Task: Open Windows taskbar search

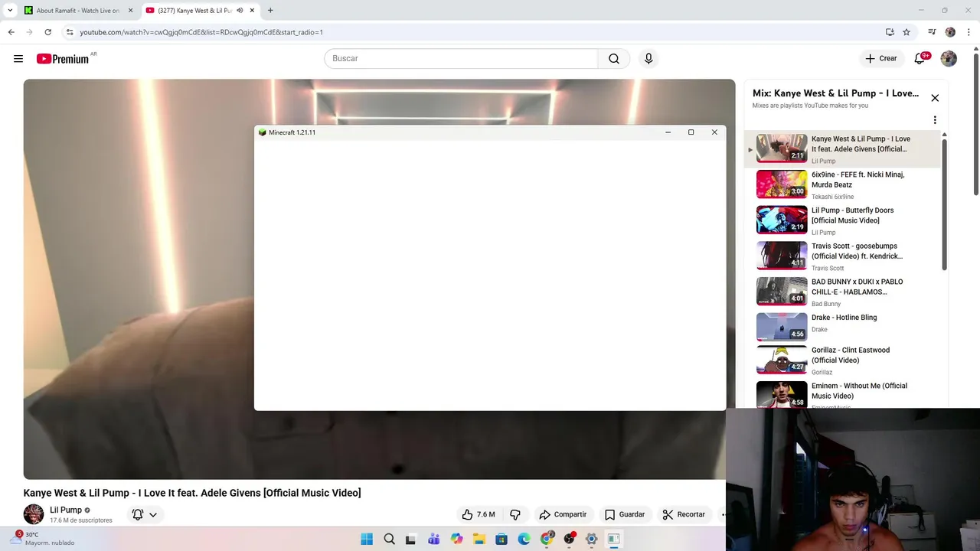Action: tap(389, 540)
